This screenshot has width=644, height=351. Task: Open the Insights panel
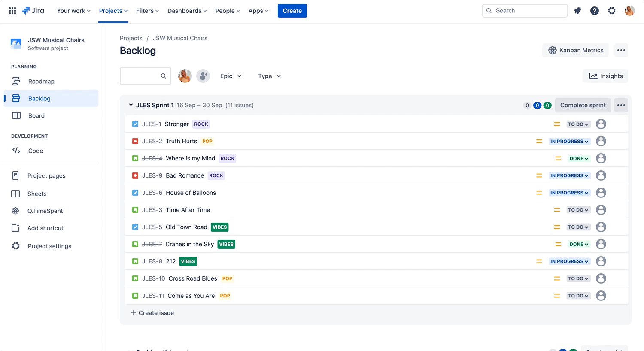(x=606, y=76)
